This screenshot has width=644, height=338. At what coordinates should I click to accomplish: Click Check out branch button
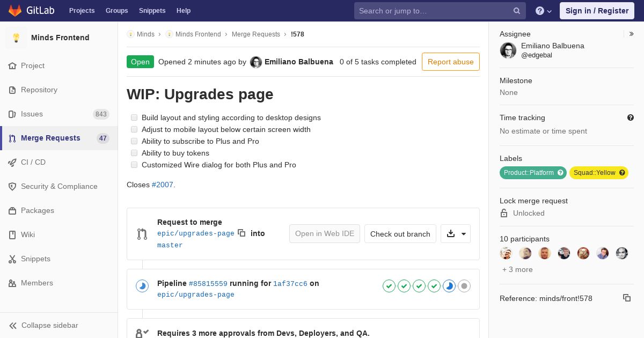point(400,233)
